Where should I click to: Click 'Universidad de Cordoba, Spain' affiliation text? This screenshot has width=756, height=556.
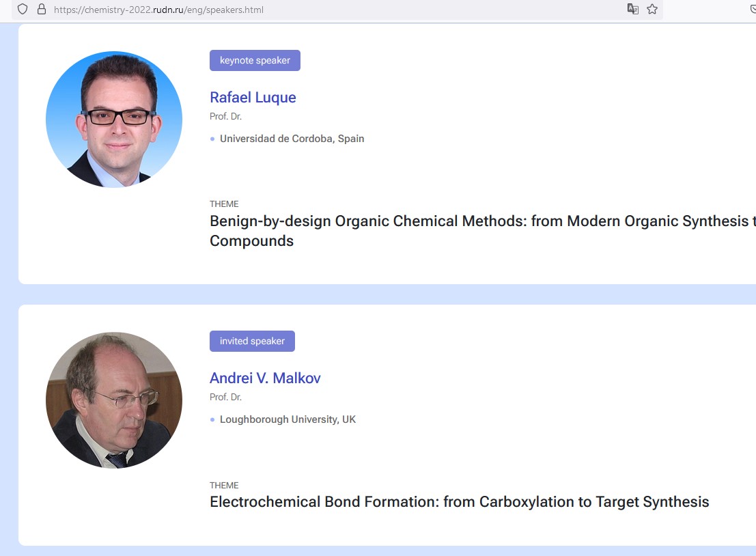(292, 139)
